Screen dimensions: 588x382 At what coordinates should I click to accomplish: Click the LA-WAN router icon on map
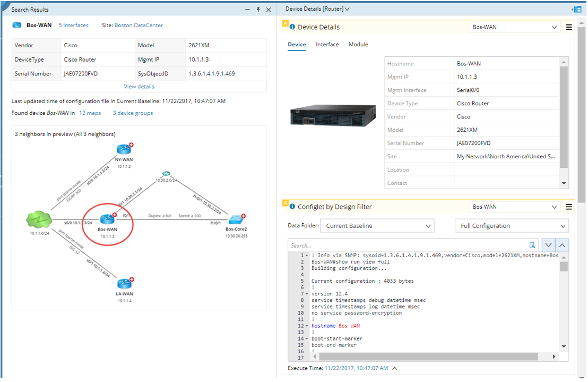[x=124, y=284]
